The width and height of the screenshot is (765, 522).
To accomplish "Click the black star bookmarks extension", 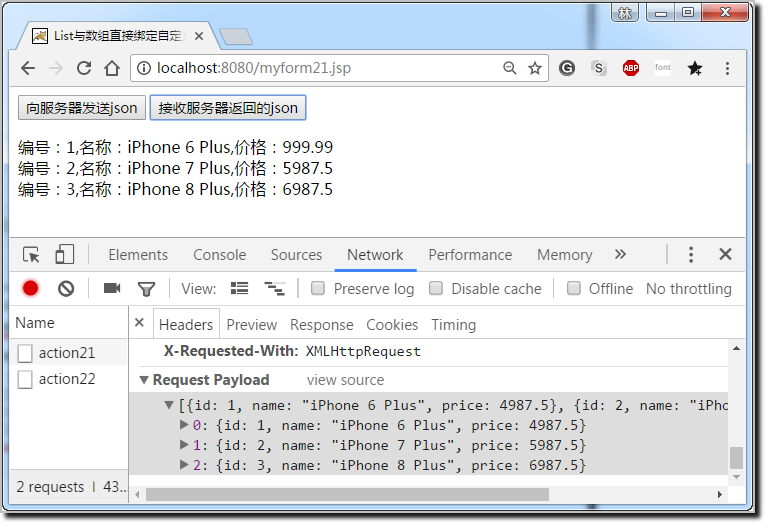I will coord(695,68).
